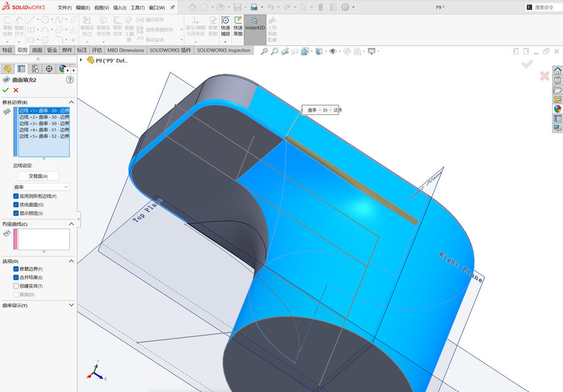Switch to the 曲面 (Surfaces) tab
Viewport: 563px width, 392px height.
tap(37, 50)
